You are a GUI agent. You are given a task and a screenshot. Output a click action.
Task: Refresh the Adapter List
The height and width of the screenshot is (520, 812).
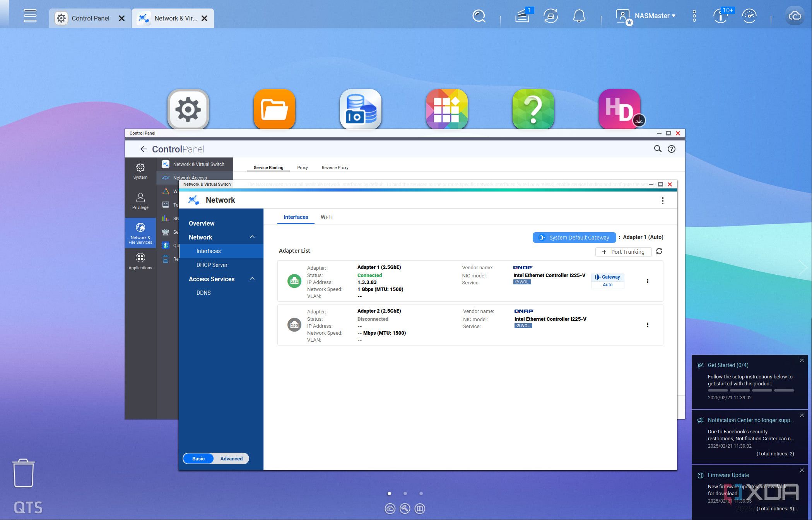(659, 251)
